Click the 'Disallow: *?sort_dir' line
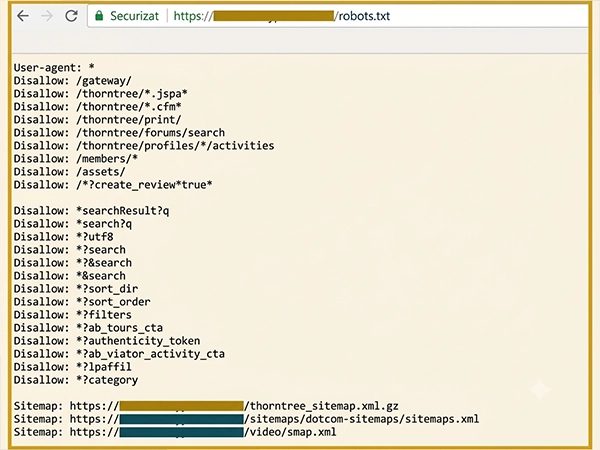The height and width of the screenshot is (450, 600). pyautogui.click(x=76, y=289)
